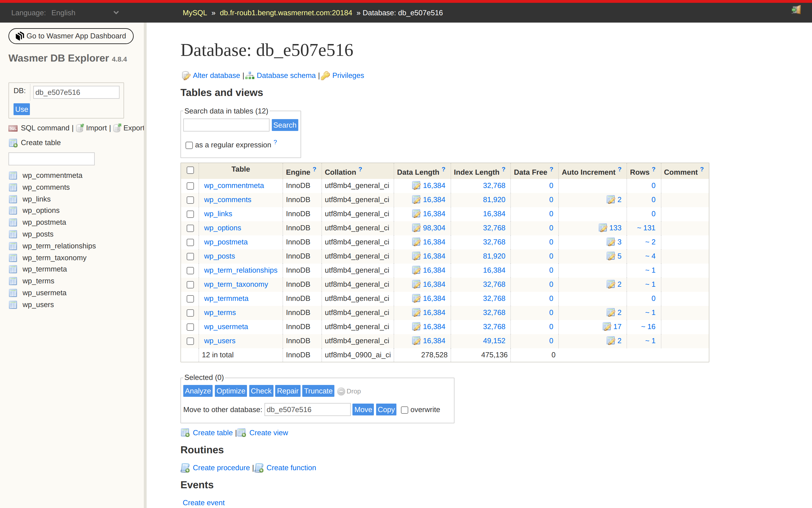Click the server host breadcrumb link
This screenshot has width=812, height=508.
pos(286,13)
